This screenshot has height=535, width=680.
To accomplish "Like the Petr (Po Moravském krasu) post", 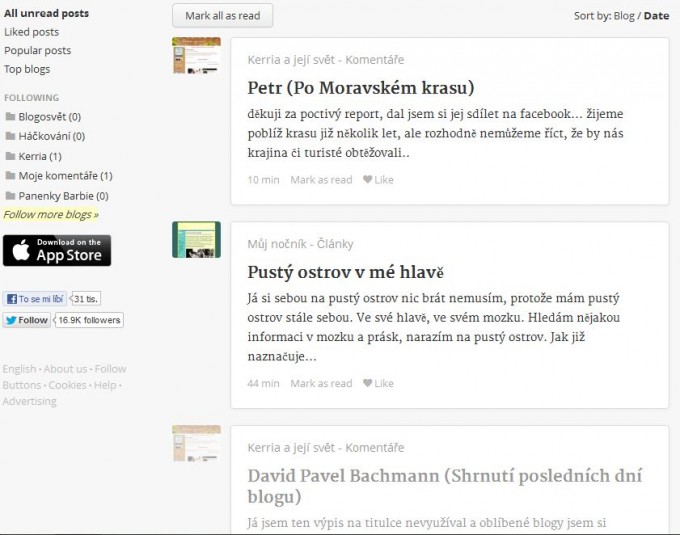I will click(378, 180).
